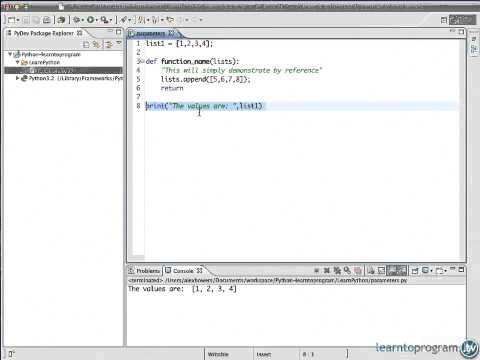
Task: Click the 'return' statement on line 6
Action: point(172,88)
